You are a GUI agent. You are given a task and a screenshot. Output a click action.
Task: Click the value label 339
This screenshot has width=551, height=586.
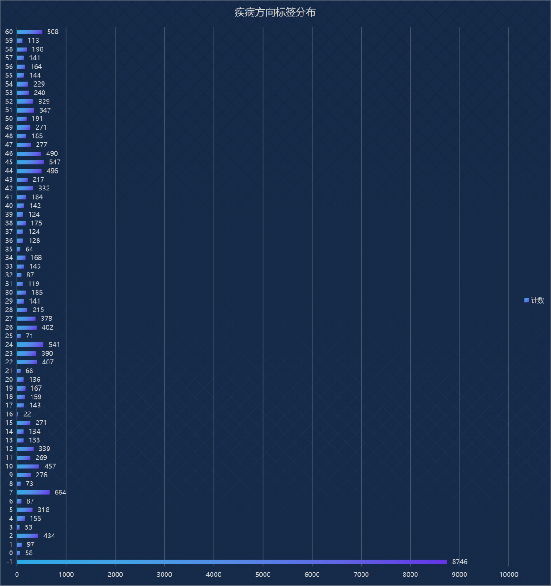coord(44,448)
